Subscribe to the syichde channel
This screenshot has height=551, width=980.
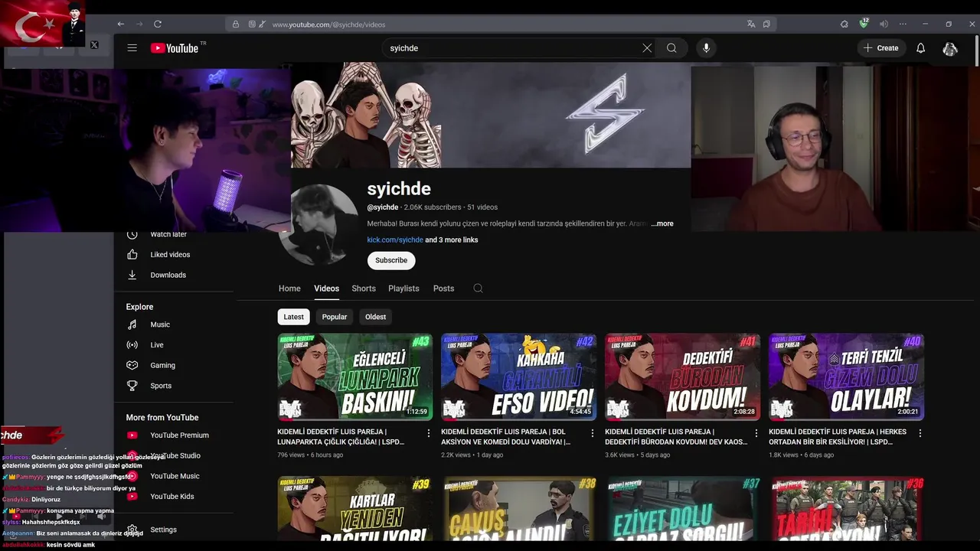tap(391, 260)
